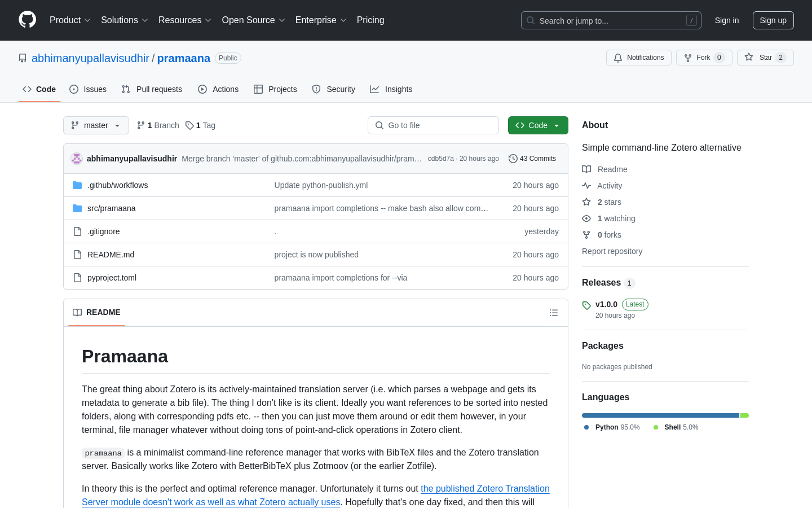Open commit hash cdb5d7a
This screenshot has width=812, height=508.
[440, 159]
